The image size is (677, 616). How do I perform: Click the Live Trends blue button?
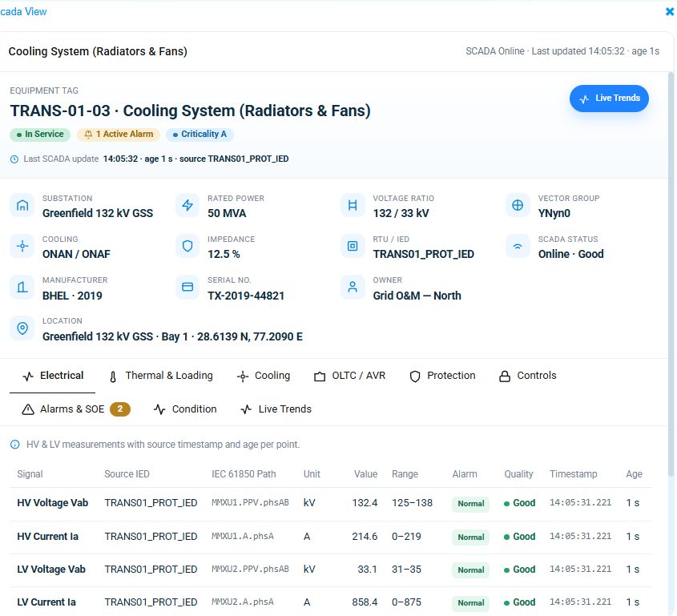[609, 99]
